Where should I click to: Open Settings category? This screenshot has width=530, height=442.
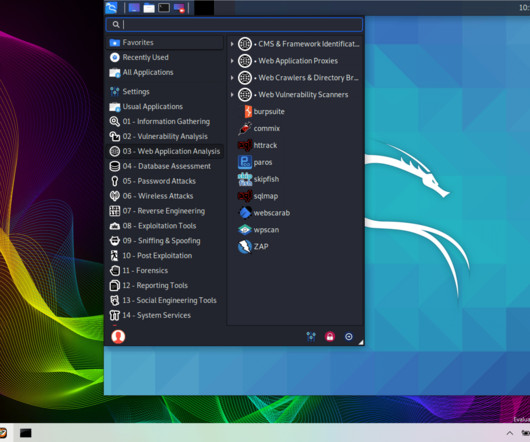point(165,92)
